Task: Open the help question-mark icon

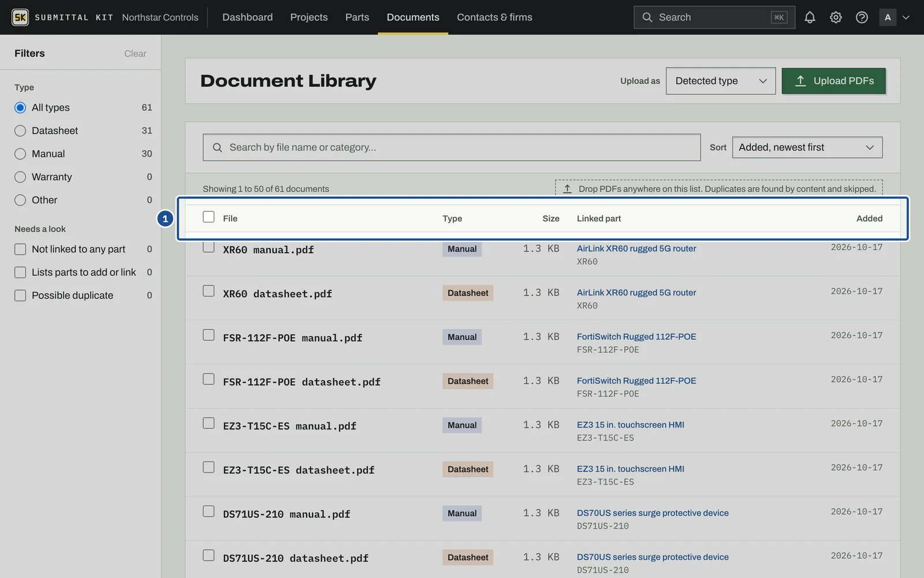Action: (x=862, y=17)
